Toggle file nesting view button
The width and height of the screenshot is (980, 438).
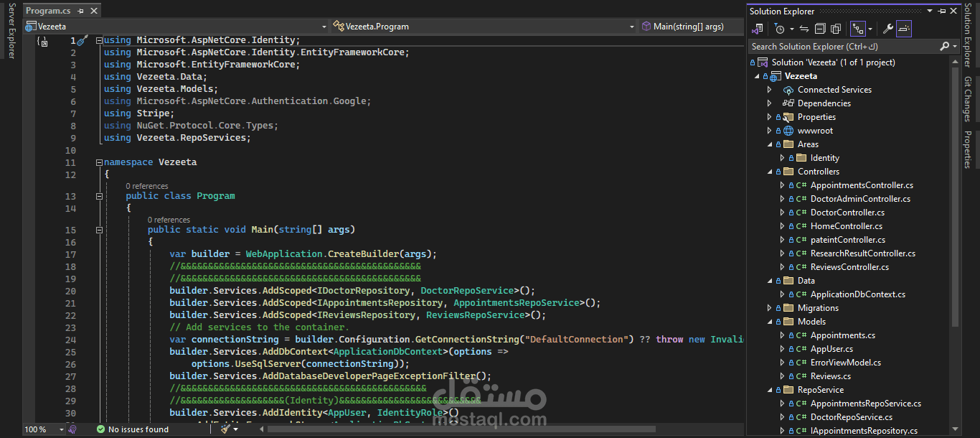tap(857, 29)
